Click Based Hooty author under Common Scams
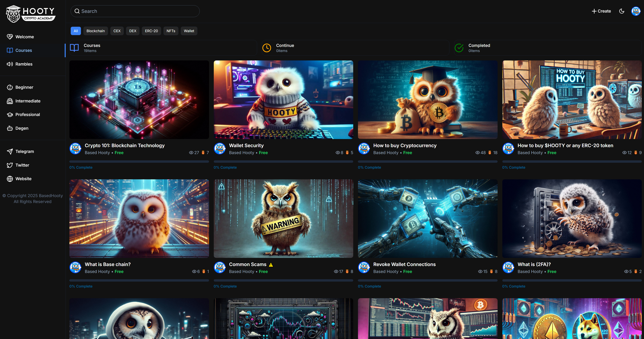The height and width of the screenshot is (339, 644). (x=242, y=271)
